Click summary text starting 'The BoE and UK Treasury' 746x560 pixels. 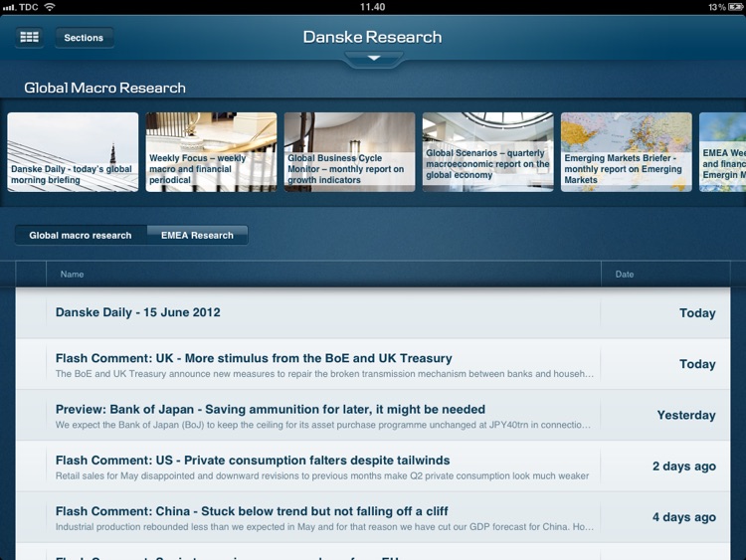coord(324,374)
